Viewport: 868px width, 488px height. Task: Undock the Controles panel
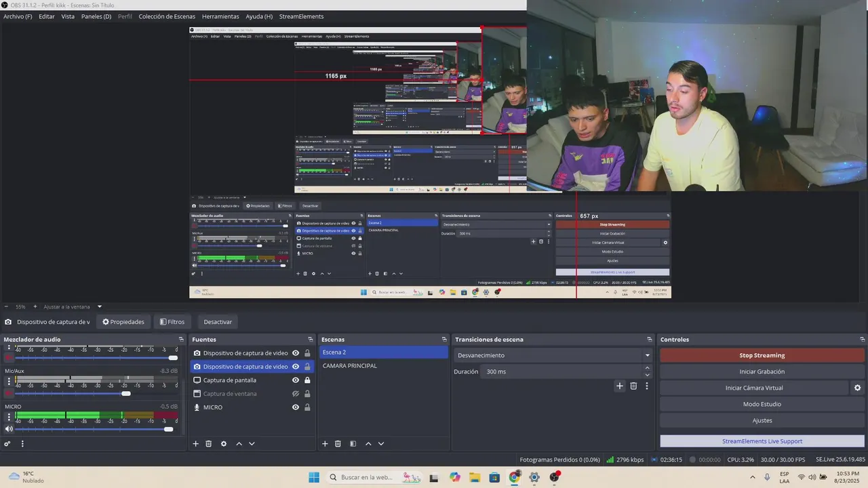coord(863,339)
